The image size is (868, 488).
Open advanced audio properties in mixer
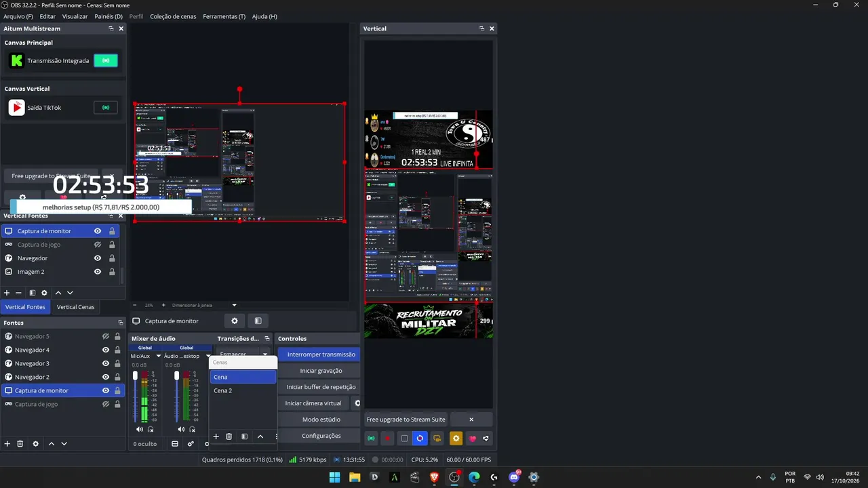tap(191, 444)
